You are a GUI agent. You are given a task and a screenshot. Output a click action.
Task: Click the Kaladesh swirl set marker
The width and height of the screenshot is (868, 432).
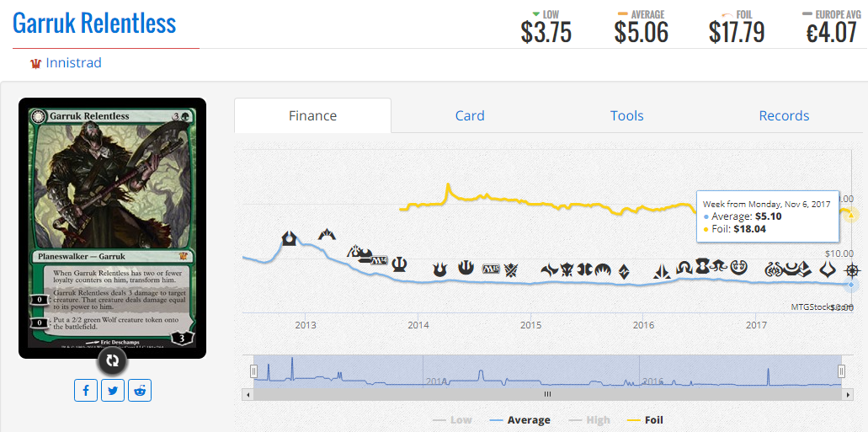pos(738,268)
